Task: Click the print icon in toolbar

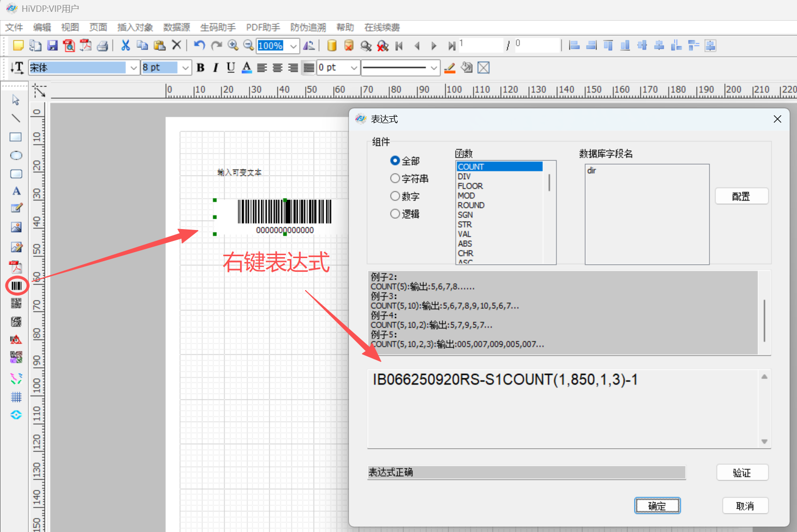Action: (x=103, y=46)
